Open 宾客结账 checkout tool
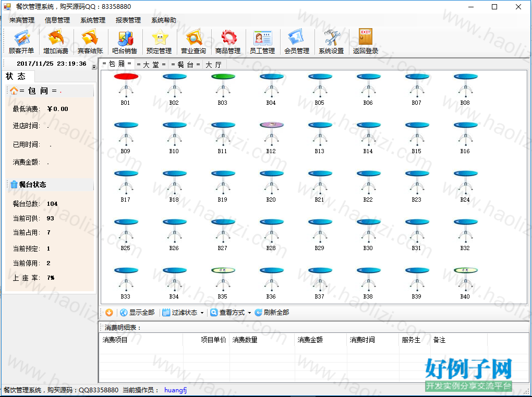 pyautogui.click(x=90, y=42)
